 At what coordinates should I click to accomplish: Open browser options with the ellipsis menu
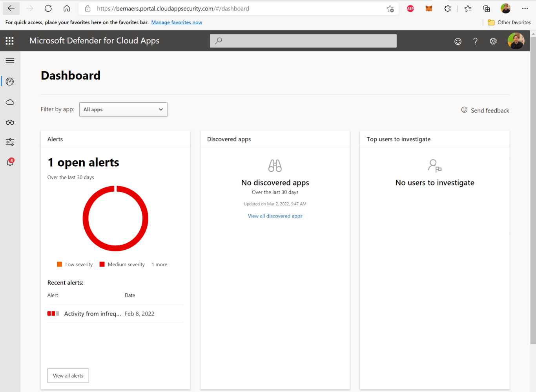525,8
